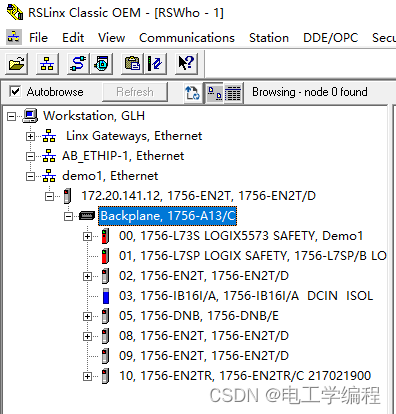The height and width of the screenshot is (414, 396).
Task: Open Configure Drivers toolbar icon
Action: (78, 63)
